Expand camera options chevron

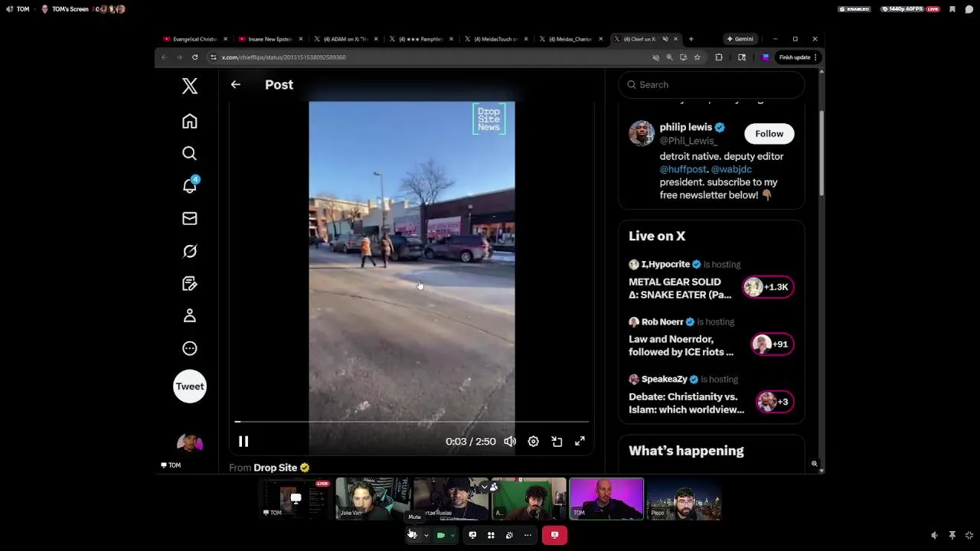[453, 535]
